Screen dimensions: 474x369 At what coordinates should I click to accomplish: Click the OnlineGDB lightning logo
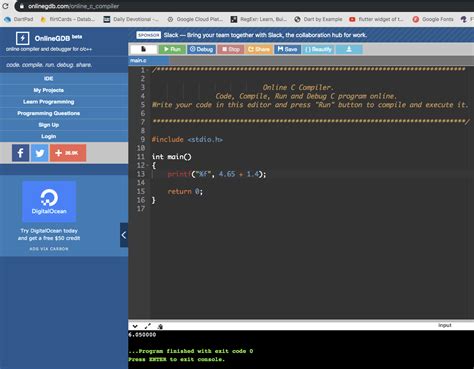click(x=23, y=38)
